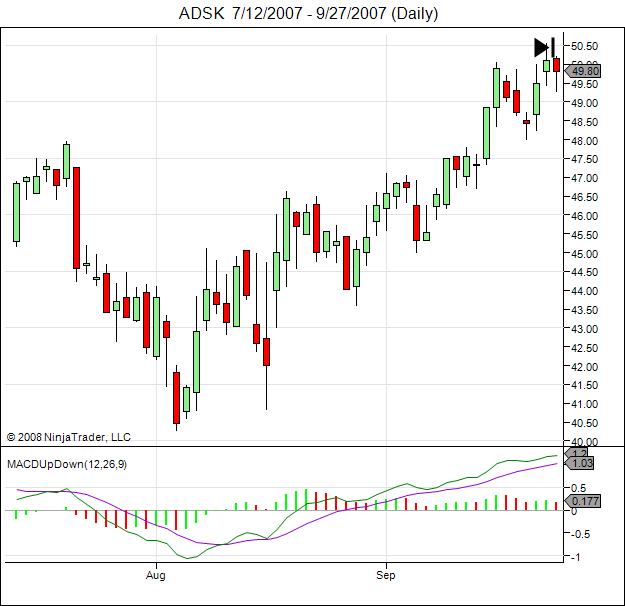Click the 40.00 price axis label
Screen dimensions: 625x606
coord(584,441)
